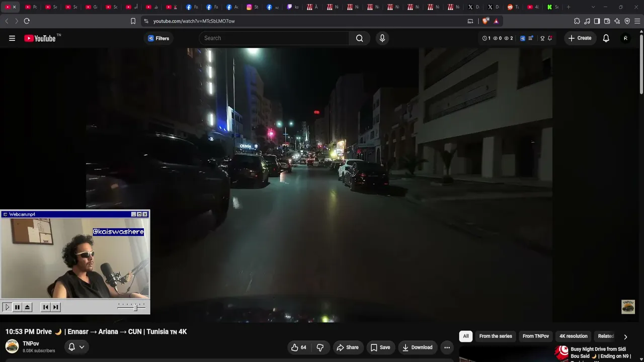Open the Brave VPN shield icon

tap(627, 21)
